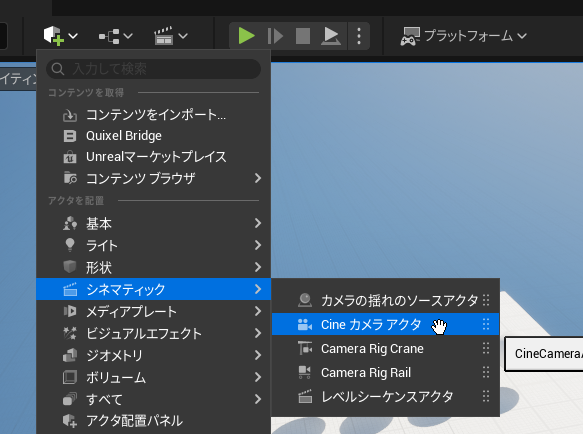Image resolution: width=583 pixels, height=434 pixels.
Task: Expand the ライト submenu arrow
Action: 258,245
